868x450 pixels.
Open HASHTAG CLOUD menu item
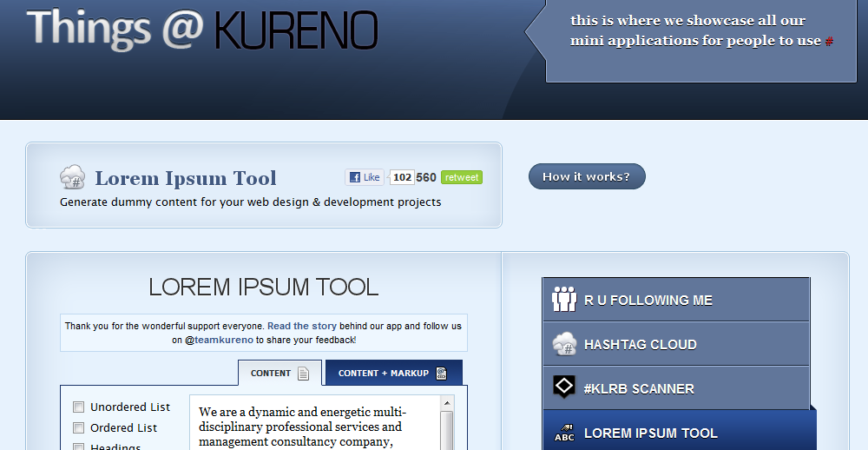click(x=676, y=344)
